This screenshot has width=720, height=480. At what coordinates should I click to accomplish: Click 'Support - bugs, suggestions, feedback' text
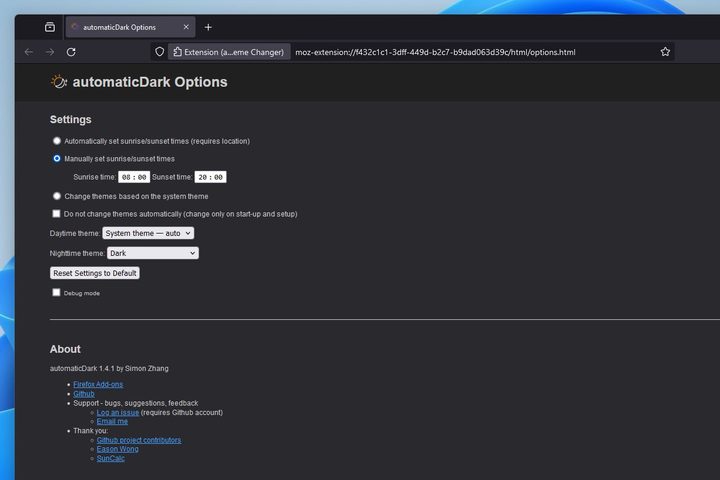(135, 403)
